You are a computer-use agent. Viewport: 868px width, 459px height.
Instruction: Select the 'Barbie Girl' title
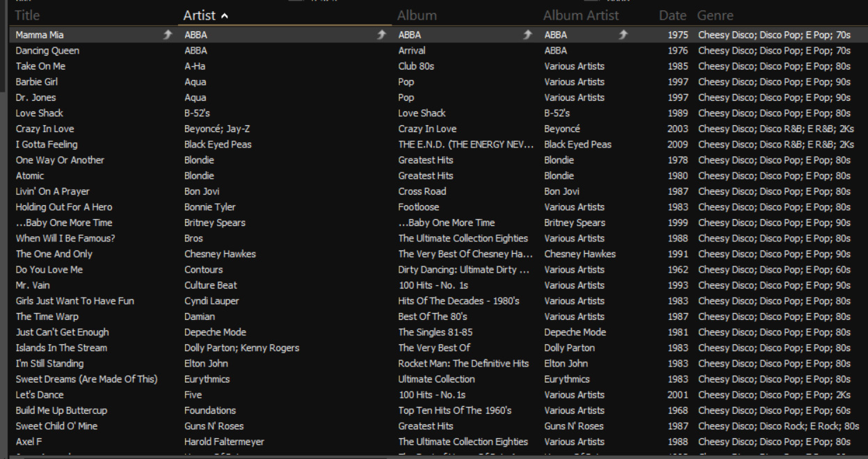tap(35, 81)
